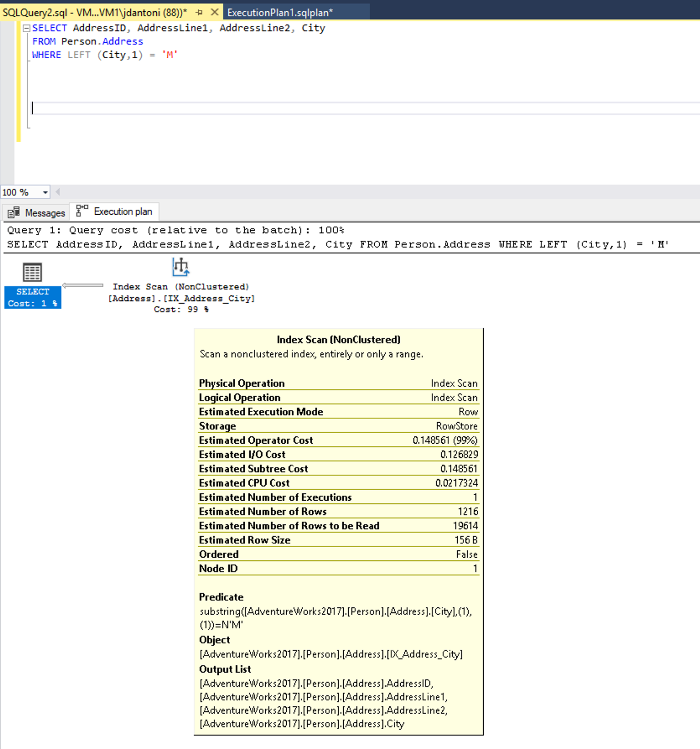Viewport: 700px width, 749px height.
Task: Open the zoom percentage dropdown
Action: (45, 192)
